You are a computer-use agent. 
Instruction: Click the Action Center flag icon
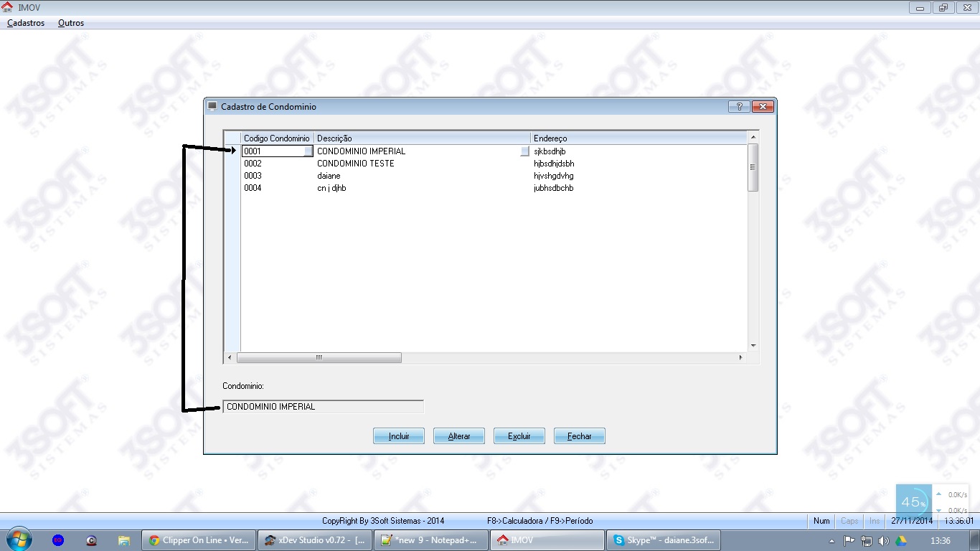(849, 541)
